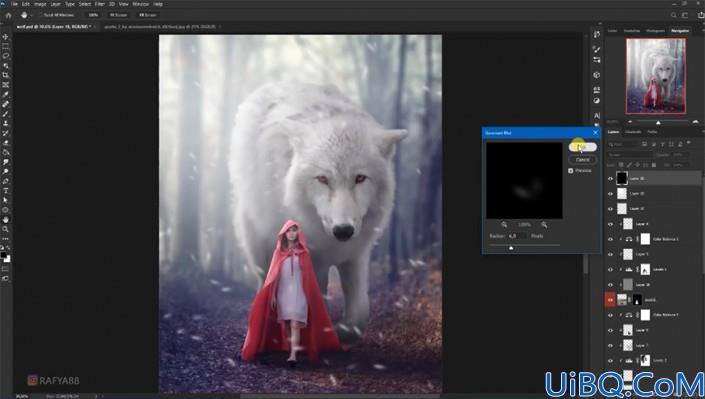Open the workspace switcher at top right
The width and height of the screenshot is (705, 399).
coord(685,15)
